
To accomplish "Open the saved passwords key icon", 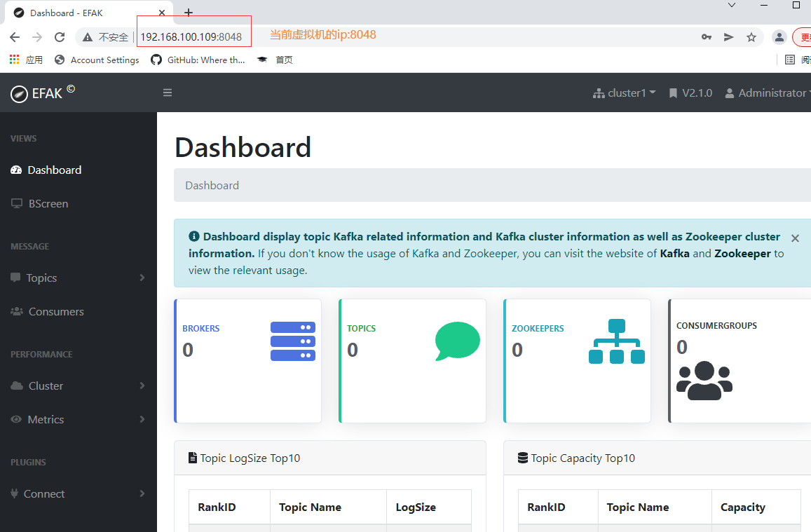I will pyautogui.click(x=707, y=36).
